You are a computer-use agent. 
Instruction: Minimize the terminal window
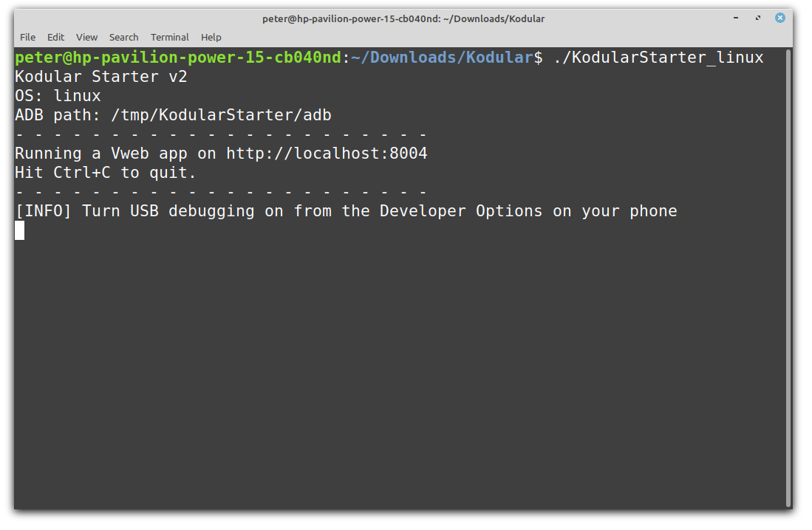[x=737, y=18]
